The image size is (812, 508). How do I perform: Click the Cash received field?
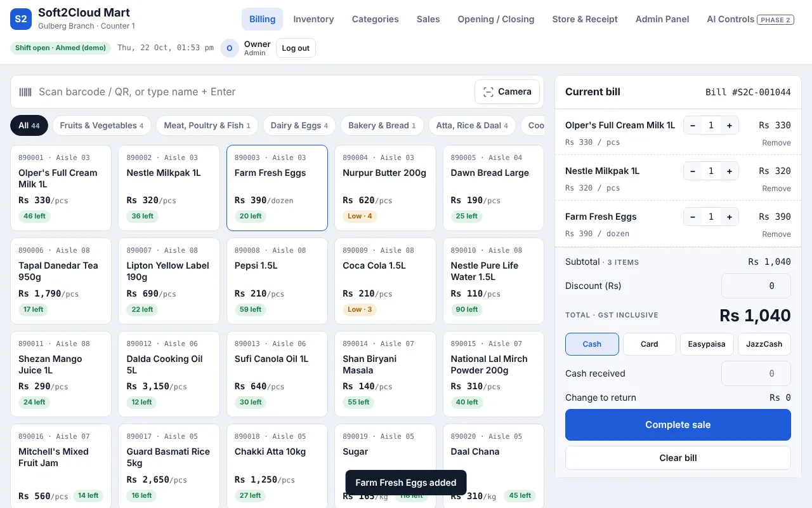click(x=756, y=373)
